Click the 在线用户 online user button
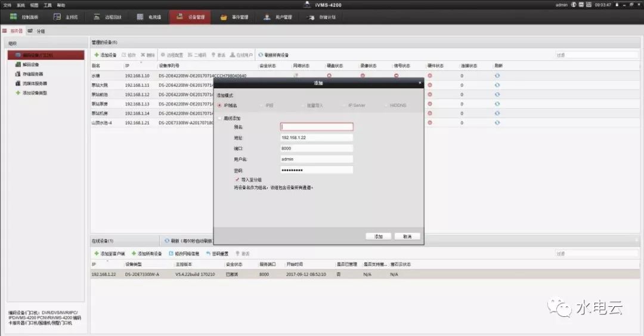 click(x=241, y=55)
